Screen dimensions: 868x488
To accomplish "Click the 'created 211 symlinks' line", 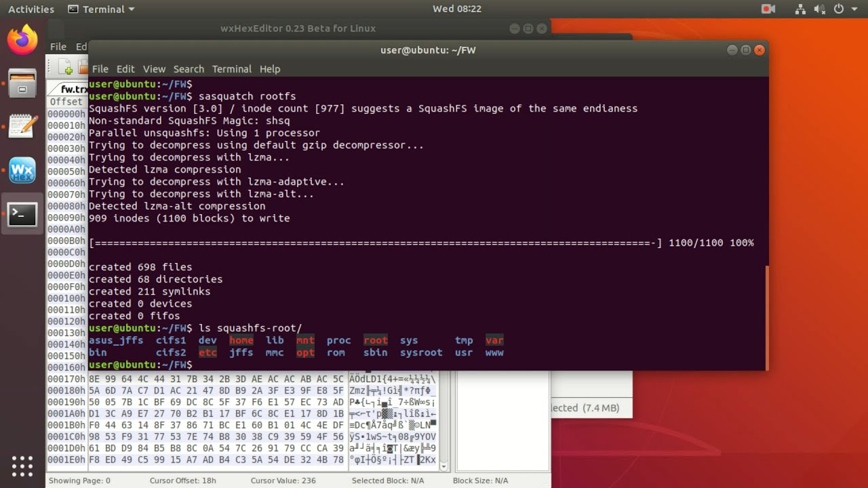I will pos(149,291).
